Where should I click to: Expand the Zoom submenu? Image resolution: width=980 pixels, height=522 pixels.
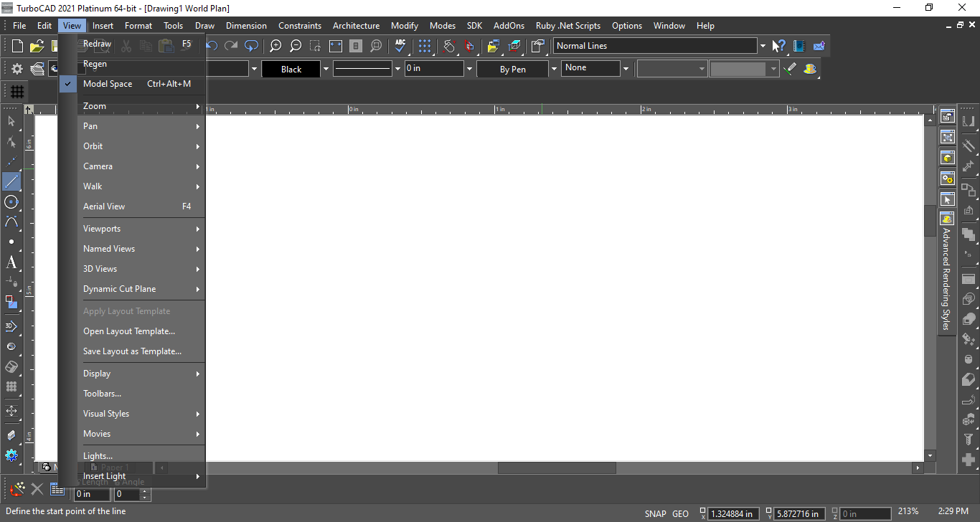click(x=132, y=106)
